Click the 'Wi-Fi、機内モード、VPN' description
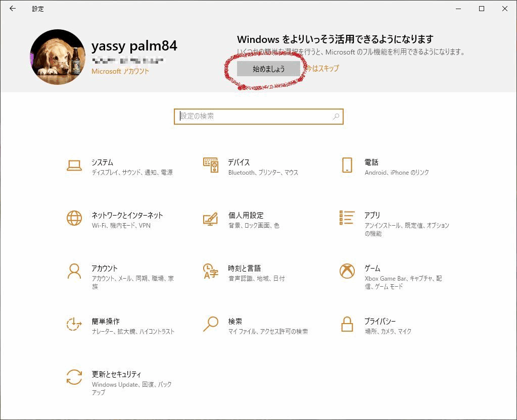The width and height of the screenshot is (517, 420). [x=121, y=226]
